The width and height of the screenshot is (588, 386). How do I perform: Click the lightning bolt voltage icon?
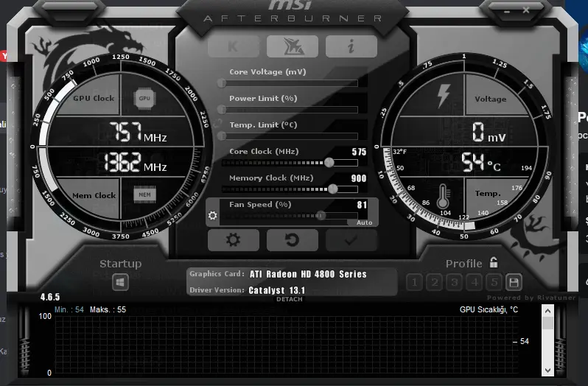point(444,96)
